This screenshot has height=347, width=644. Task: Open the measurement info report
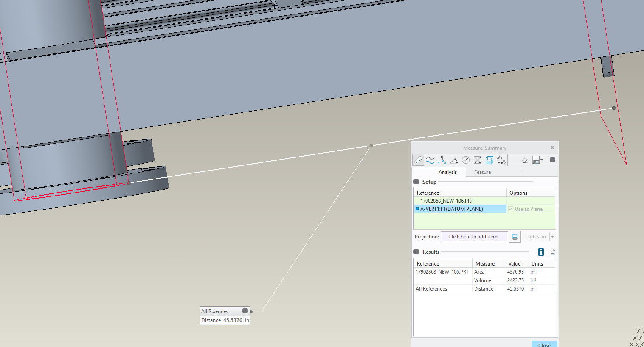click(540, 252)
